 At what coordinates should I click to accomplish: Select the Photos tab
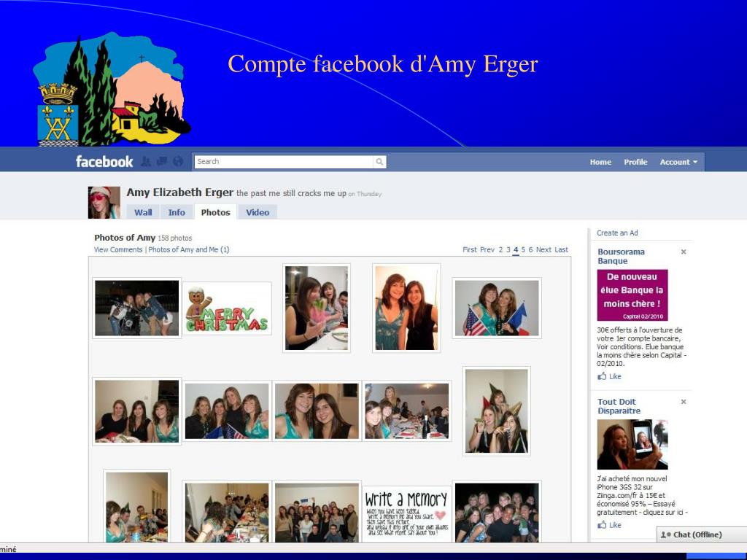point(215,212)
